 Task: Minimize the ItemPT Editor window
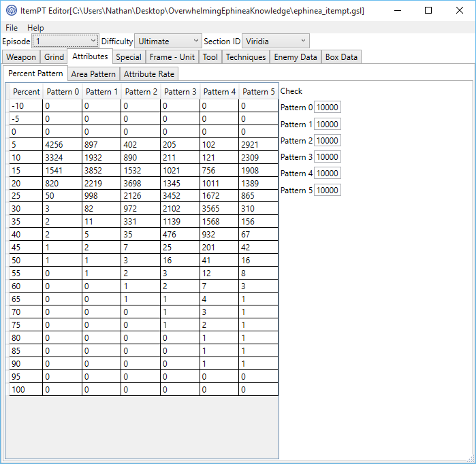[398, 10]
